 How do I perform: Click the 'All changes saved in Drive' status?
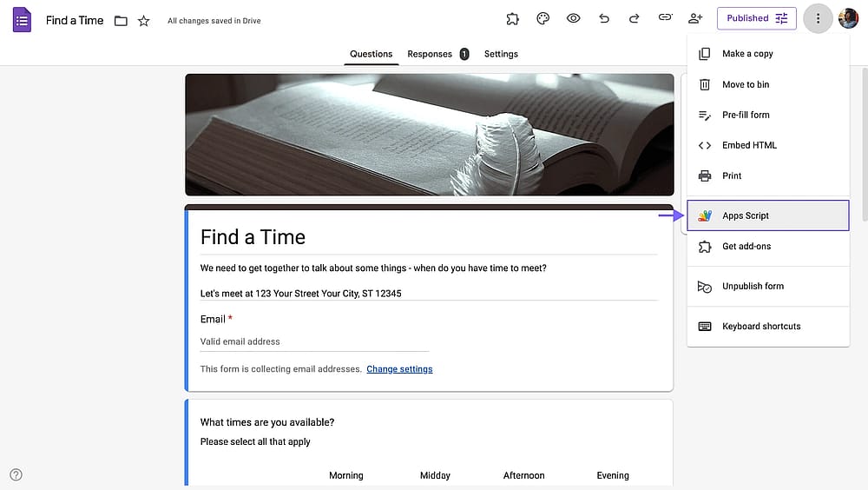(214, 21)
